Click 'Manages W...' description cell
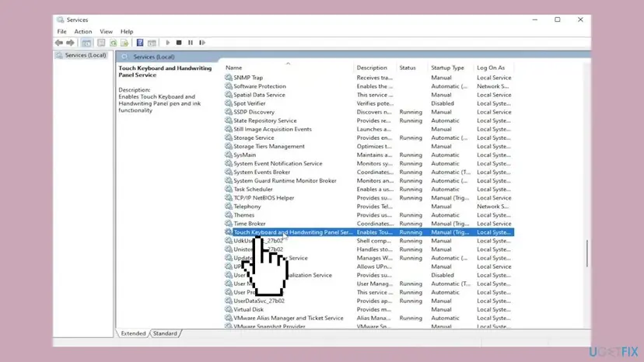Image resolution: width=644 pixels, height=362 pixels. pyautogui.click(x=375, y=258)
